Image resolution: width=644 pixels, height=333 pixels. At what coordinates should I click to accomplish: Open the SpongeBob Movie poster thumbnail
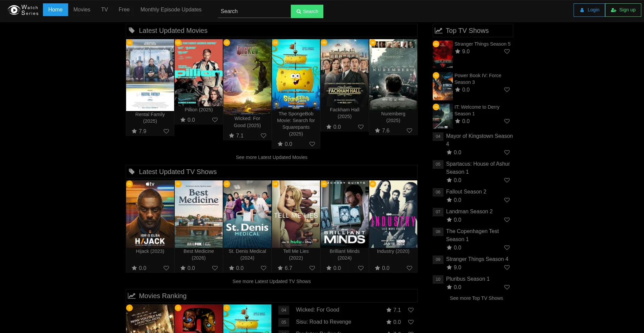coord(296,74)
